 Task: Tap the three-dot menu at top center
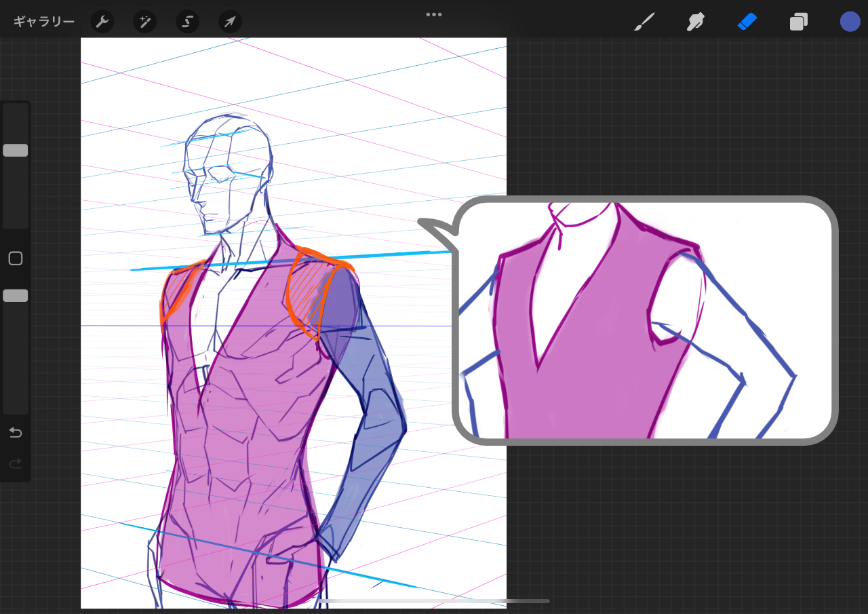(434, 14)
